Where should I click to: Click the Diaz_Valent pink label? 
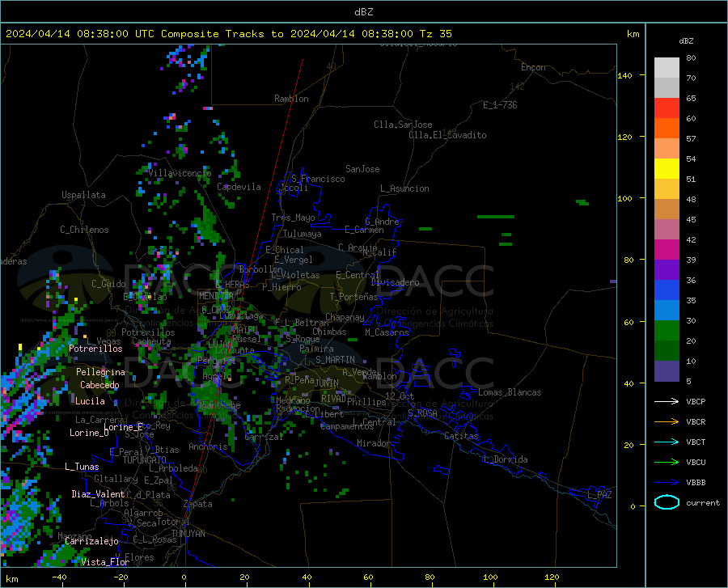coord(98,494)
